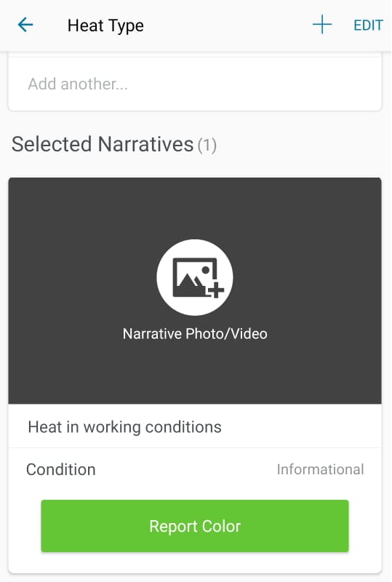
Task: Tap the green Report Color button
Action: pyautogui.click(x=195, y=526)
